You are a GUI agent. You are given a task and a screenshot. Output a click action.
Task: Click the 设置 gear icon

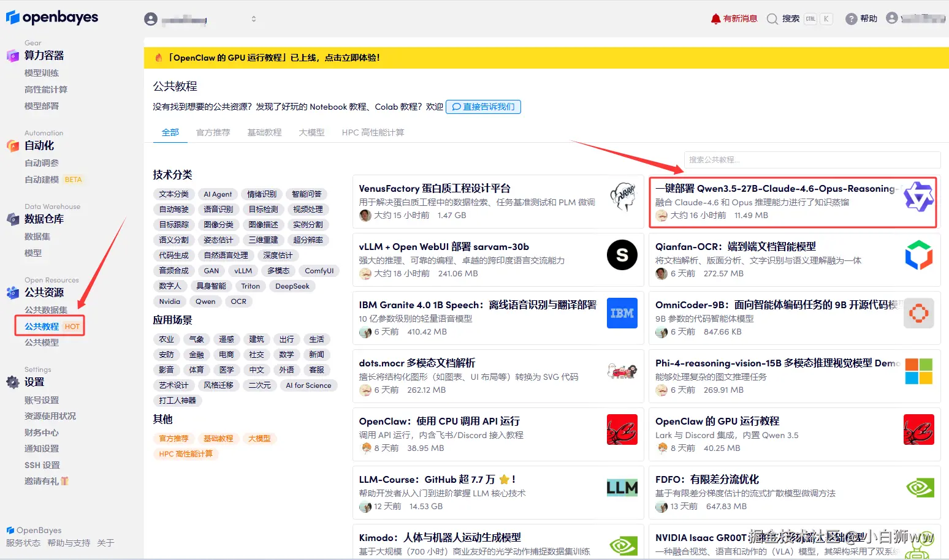click(13, 382)
